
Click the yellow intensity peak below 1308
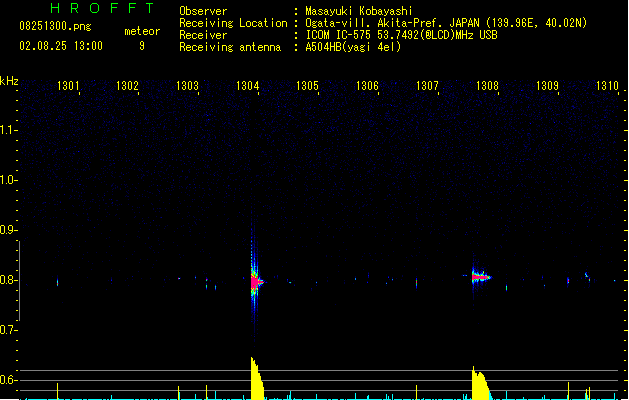480,383
